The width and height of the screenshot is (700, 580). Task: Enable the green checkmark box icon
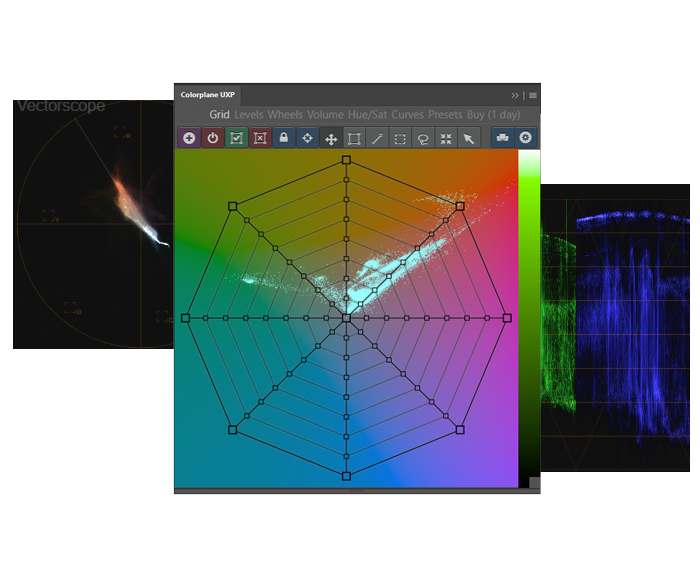pyautogui.click(x=236, y=138)
